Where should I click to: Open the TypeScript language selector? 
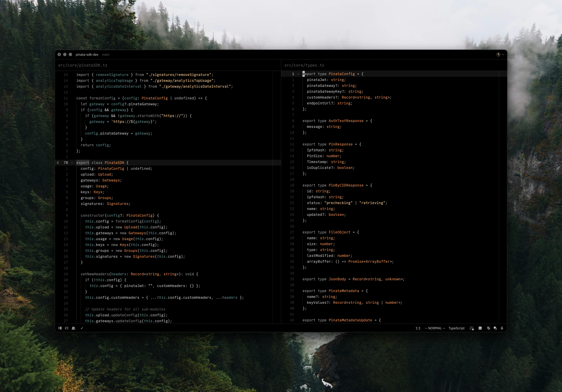(x=456, y=328)
